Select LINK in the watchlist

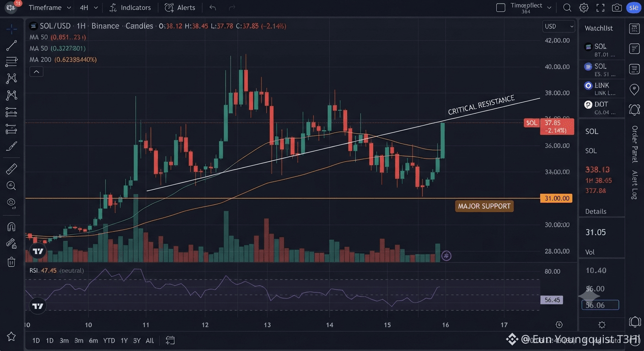pyautogui.click(x=602, y=89)
